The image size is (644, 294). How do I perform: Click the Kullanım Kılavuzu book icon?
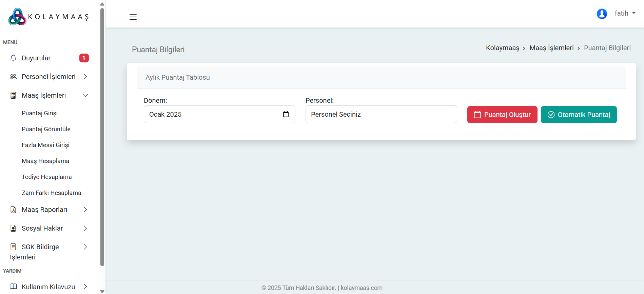[13, 287]
